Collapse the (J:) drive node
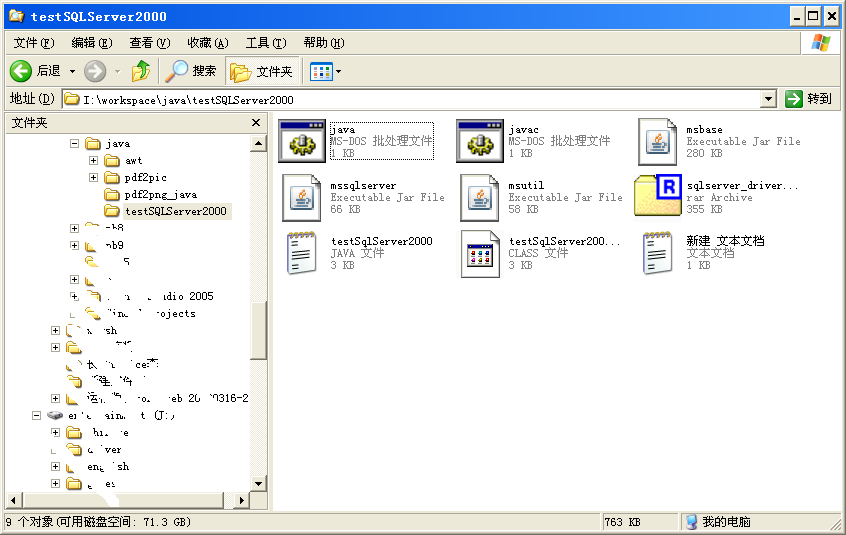This screenshot has height=535, width=846. point(36,415)
